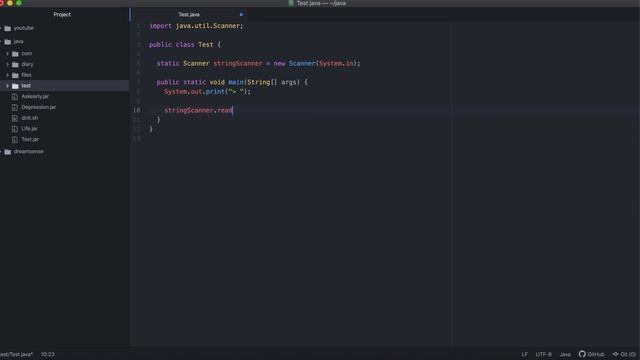The height and width of the screenshot is (360, 640).
Task: Open the Git (0) status bar panel
Action: pyautogui.click(x=624, y=354)
